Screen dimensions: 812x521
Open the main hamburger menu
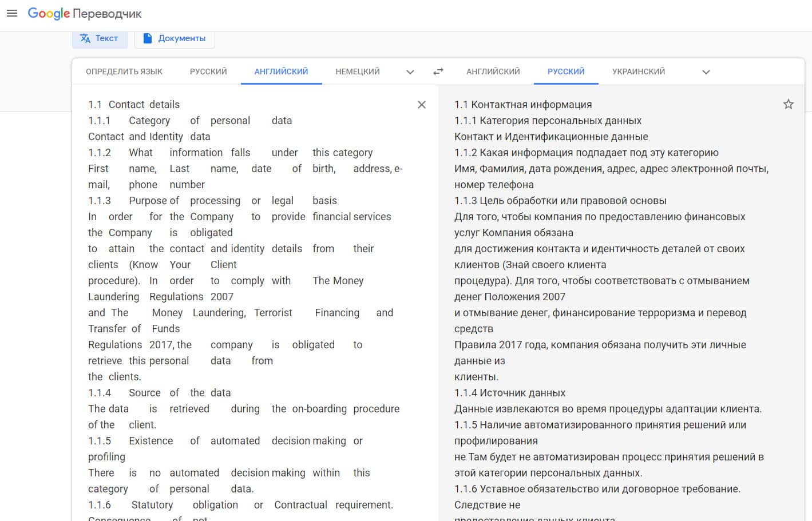point(12,13)
